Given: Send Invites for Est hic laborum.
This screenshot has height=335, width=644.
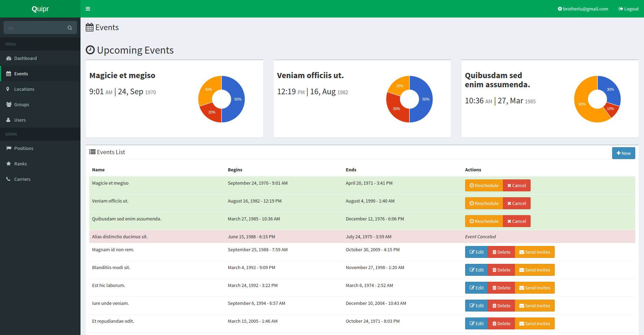Looking at the screenshot, I should [x=534, y=288].
